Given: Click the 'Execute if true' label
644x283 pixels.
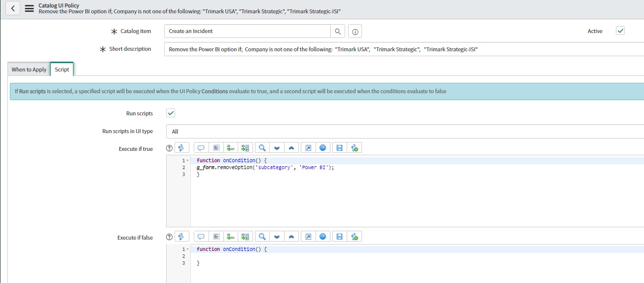Looking at the screenshot, I should point(136,149).
